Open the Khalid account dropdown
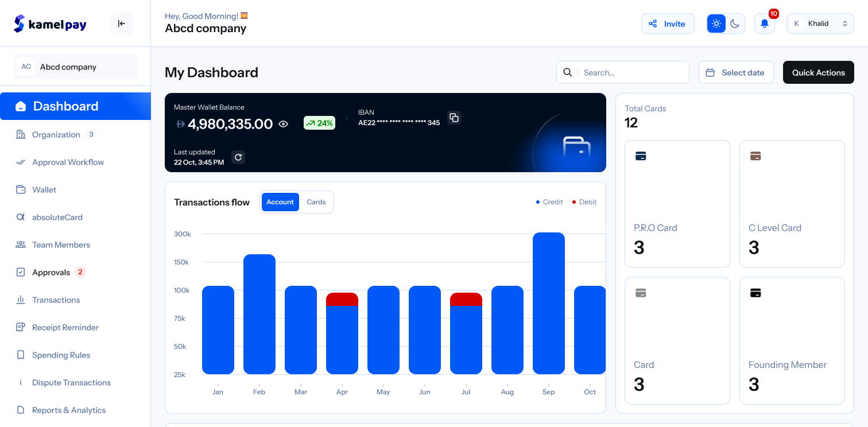868x427 pixels. click(x=820, y=23)
